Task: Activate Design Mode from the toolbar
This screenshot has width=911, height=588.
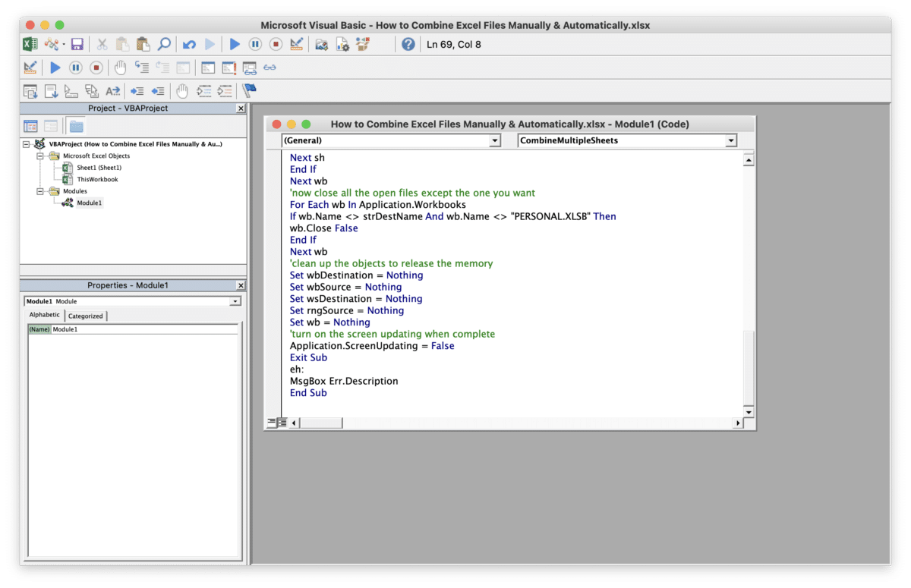Action: pyautogui.click(x=297, y=44)
